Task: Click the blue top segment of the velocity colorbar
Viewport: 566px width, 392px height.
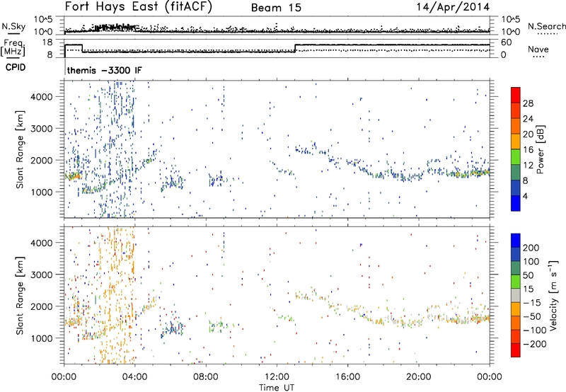Action: click(x=516, y=241)
